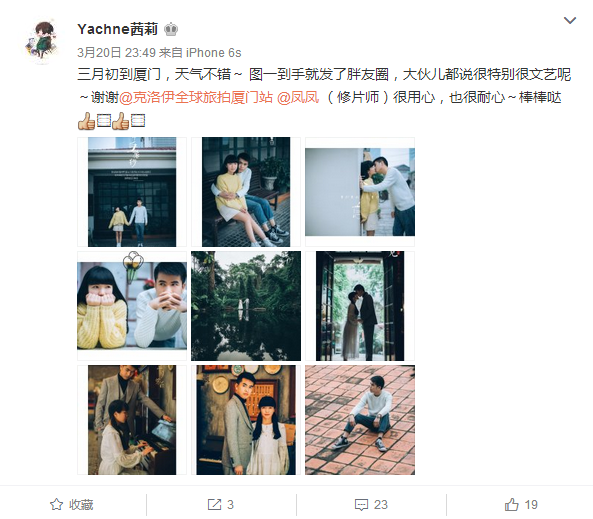Open the @凤凤 mention link
Image resolution: width=593 pixels, height=519 pixels.
(298, 98)
